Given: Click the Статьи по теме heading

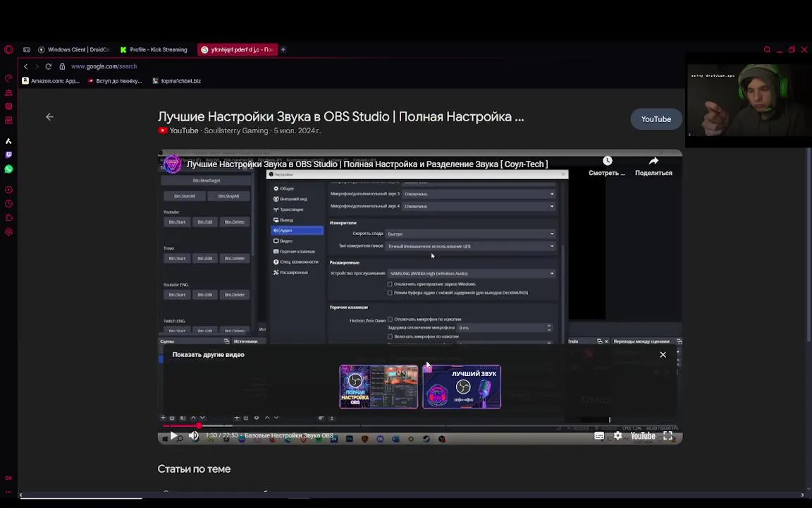Looking at the screenshot, I should 195,468.
